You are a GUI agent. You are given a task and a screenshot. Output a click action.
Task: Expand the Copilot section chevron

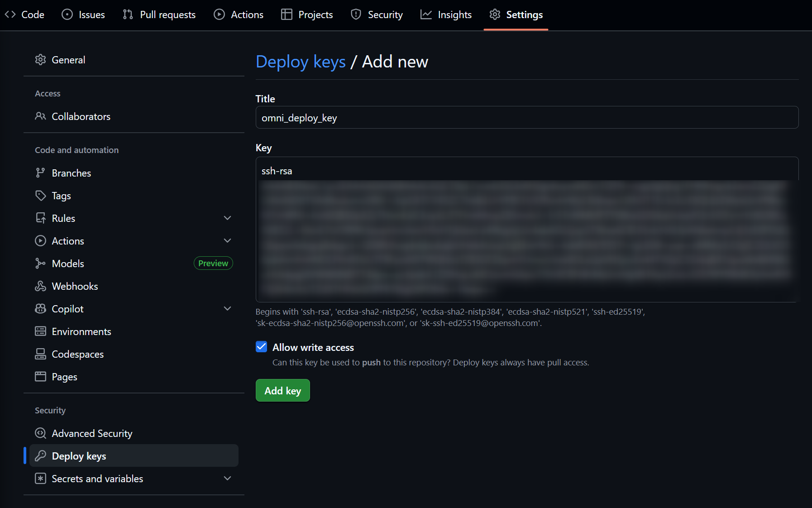228,309
